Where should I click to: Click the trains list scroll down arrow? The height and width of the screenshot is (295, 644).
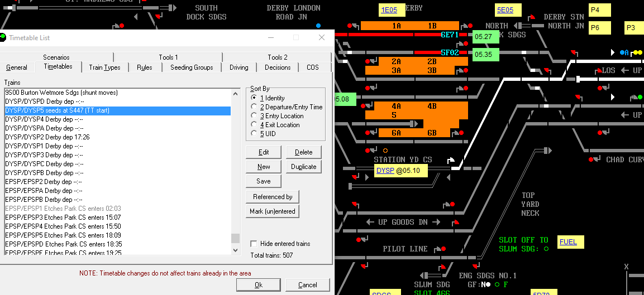coord(235,250)
